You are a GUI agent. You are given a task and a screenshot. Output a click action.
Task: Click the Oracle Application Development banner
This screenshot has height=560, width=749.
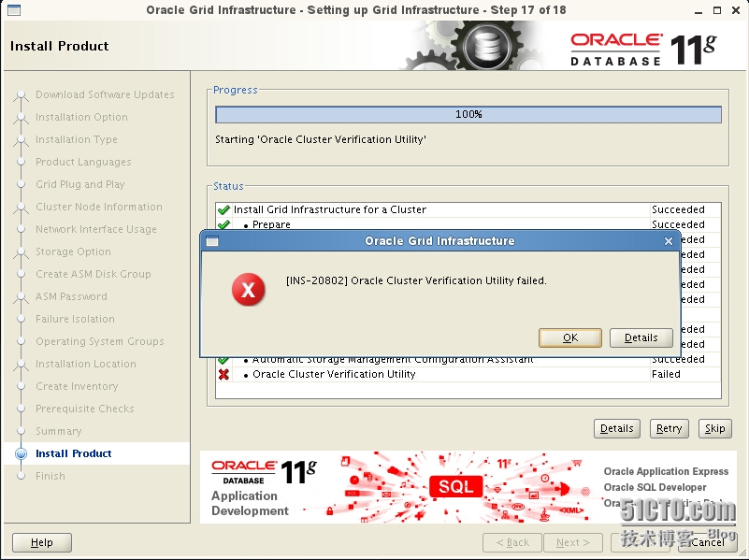click(468, 487)
